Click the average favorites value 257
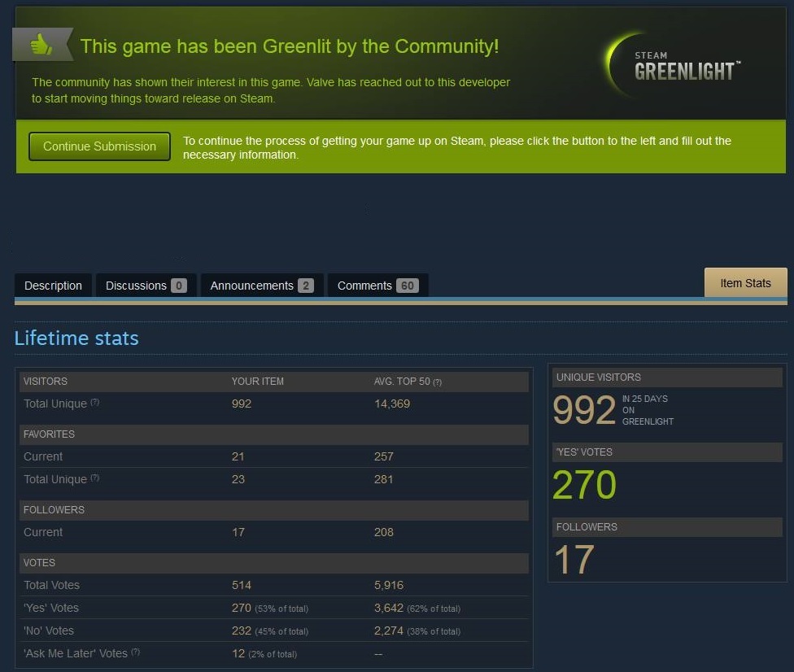 point(384,456)
